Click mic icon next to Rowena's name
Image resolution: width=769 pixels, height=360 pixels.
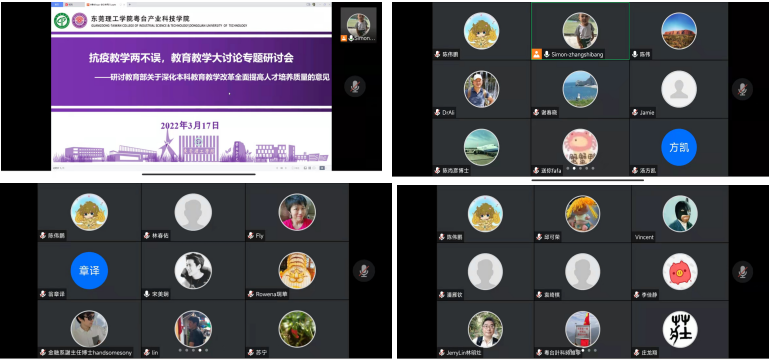[x=250, y=294]
